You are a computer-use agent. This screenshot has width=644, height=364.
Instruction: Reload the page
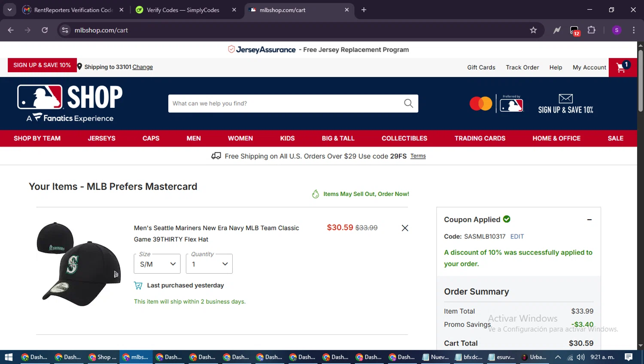[x=45, y=30]
